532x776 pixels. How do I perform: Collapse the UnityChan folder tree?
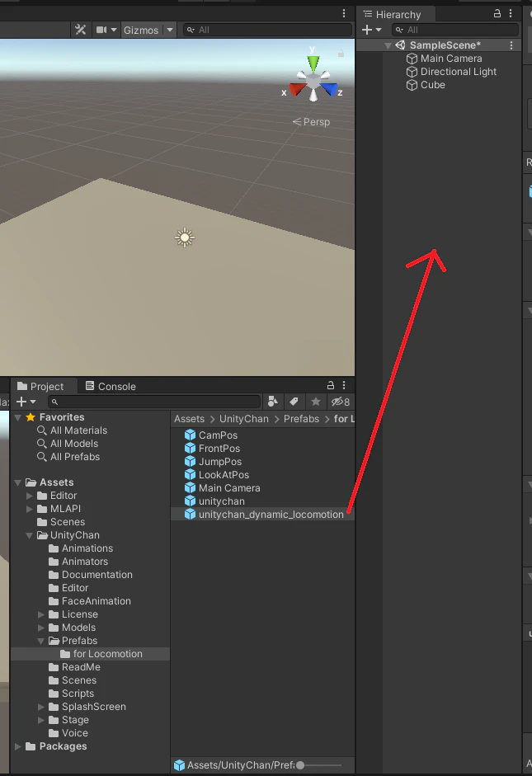click(29, 535)
